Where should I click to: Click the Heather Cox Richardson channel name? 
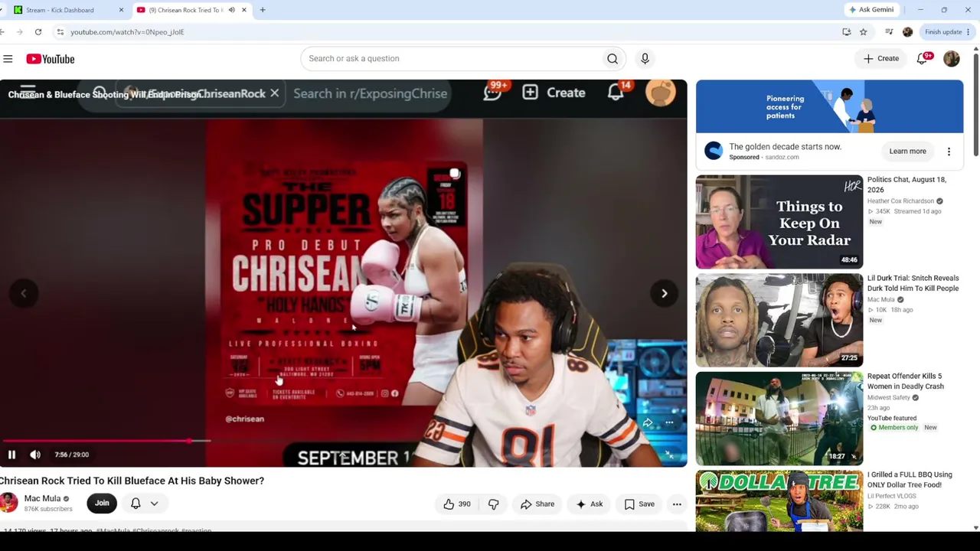pyautogui.click(x=900, y=201)
